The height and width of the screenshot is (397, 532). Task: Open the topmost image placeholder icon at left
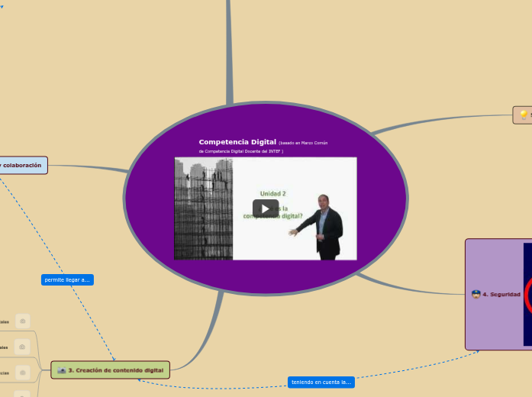pos(23,321)
